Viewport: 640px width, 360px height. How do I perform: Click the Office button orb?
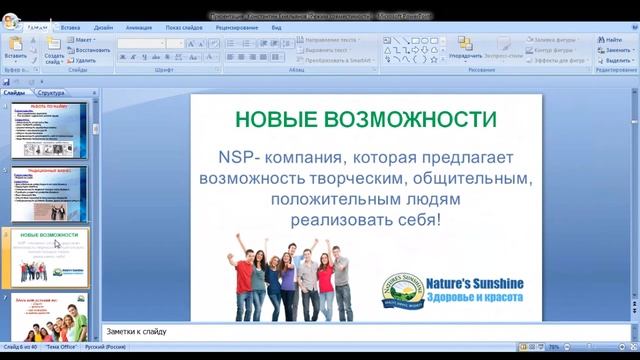click(11, 21)
